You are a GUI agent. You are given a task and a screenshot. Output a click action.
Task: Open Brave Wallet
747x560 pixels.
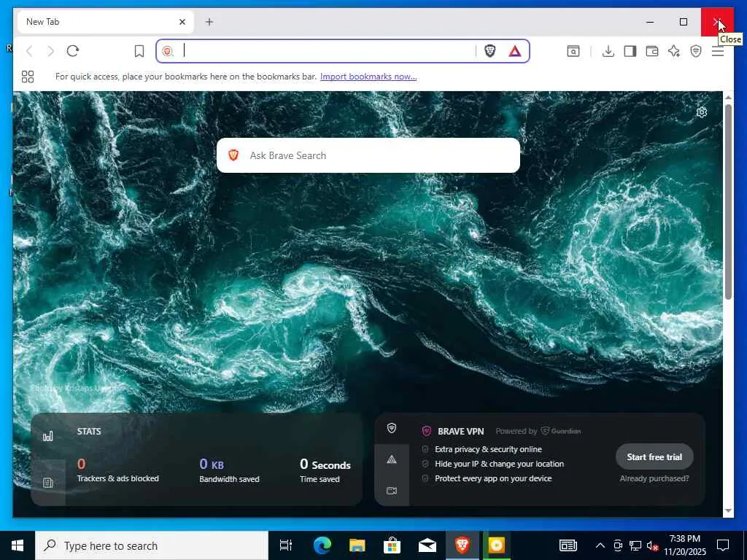pyautogui.click(x=651, y=51)
